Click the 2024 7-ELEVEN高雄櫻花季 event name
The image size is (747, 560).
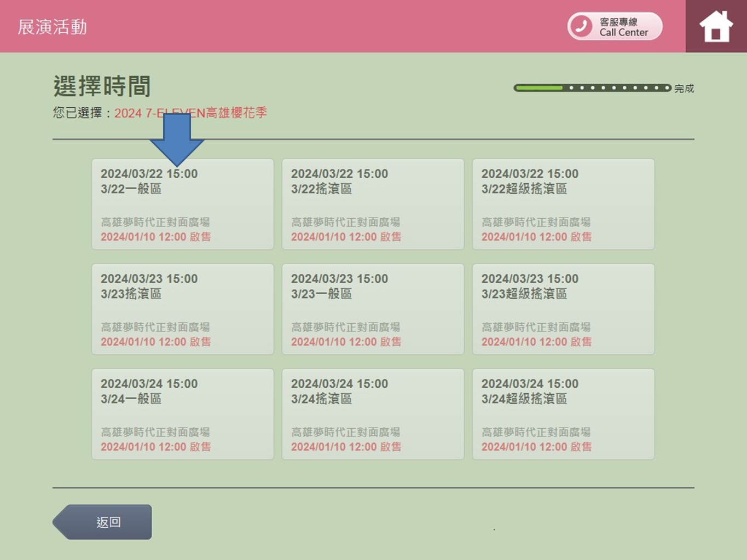[190, 113]
